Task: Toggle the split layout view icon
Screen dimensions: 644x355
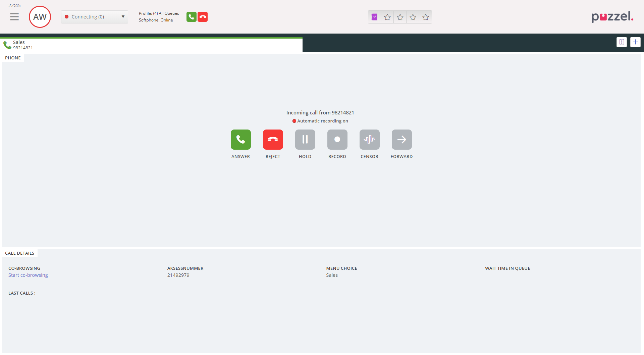Action: [x=622, y=42]
